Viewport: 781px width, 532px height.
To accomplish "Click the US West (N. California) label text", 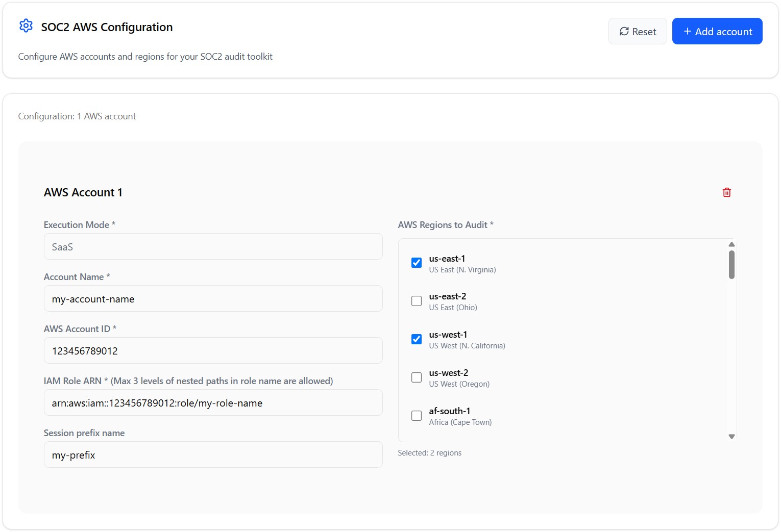I will (x=467, y=346).
